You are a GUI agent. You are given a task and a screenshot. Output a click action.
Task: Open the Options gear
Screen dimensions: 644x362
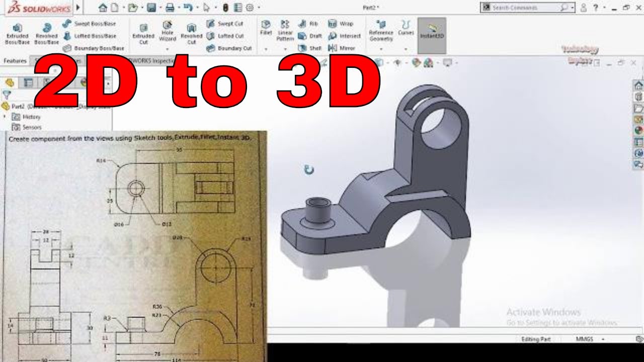coord(249,8)
